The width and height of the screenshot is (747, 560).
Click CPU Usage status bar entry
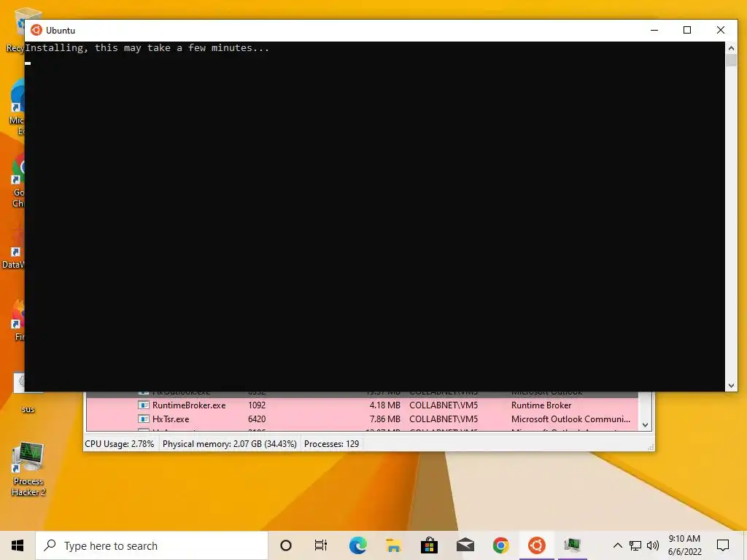[x=120, y=444]
